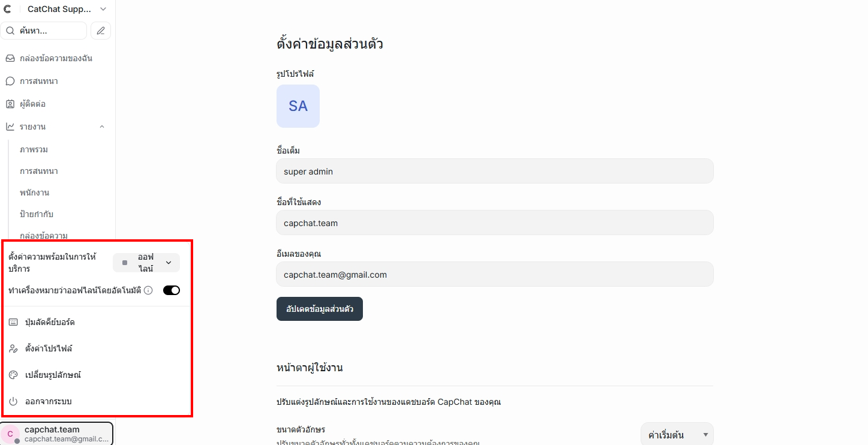Select the เปลี่ยนรูปลักษณ์ appearance icon
Image resolution: width=868 pixels, height=445 pixels.
pyautogui.click(x=13, y=374)
